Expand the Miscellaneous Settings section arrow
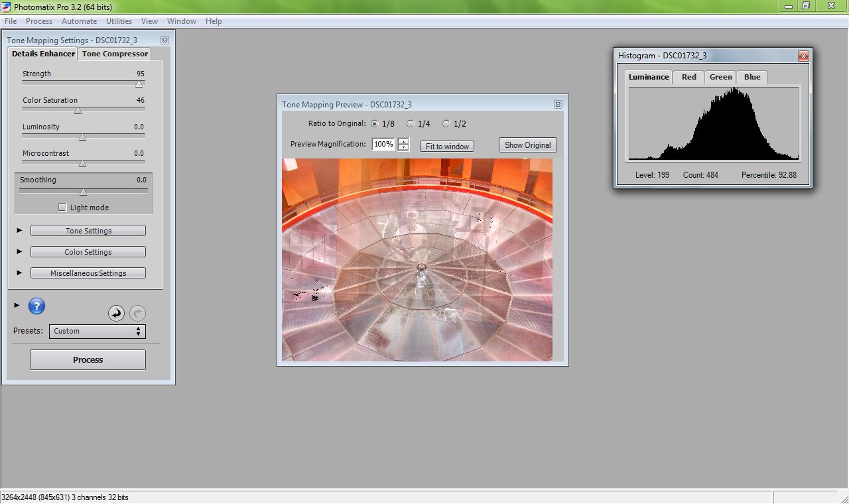This screenshot has width=849, height=504. (19, 273)
